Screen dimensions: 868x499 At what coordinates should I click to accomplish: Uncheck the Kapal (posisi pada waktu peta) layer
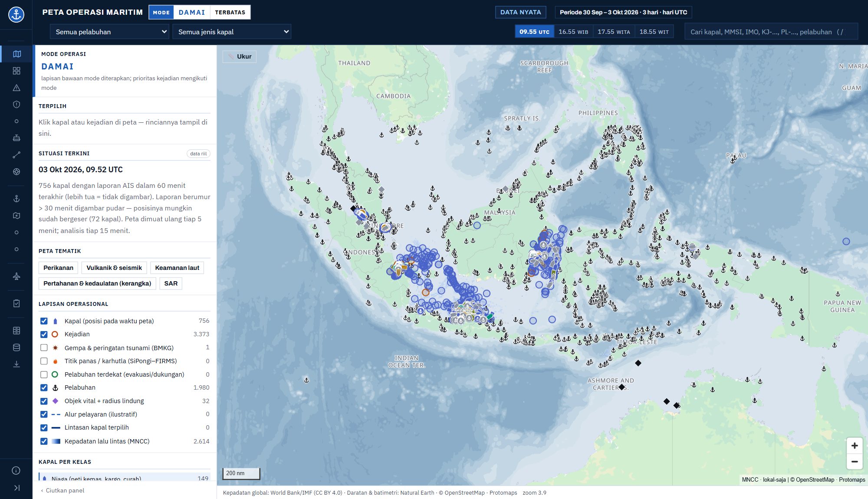point(44,321)
